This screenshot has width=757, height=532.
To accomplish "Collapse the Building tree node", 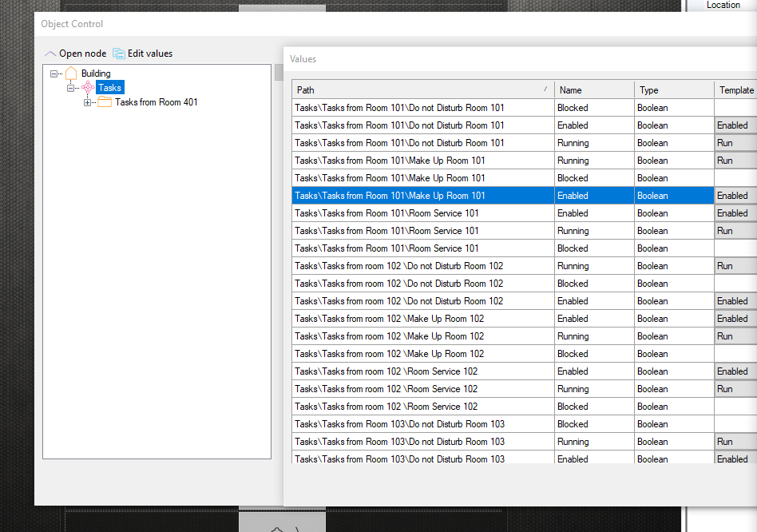I will 54,73.
